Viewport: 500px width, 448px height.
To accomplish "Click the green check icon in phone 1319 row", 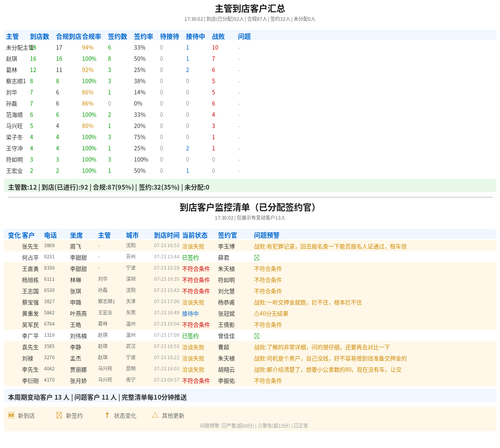I will [257, 336].
